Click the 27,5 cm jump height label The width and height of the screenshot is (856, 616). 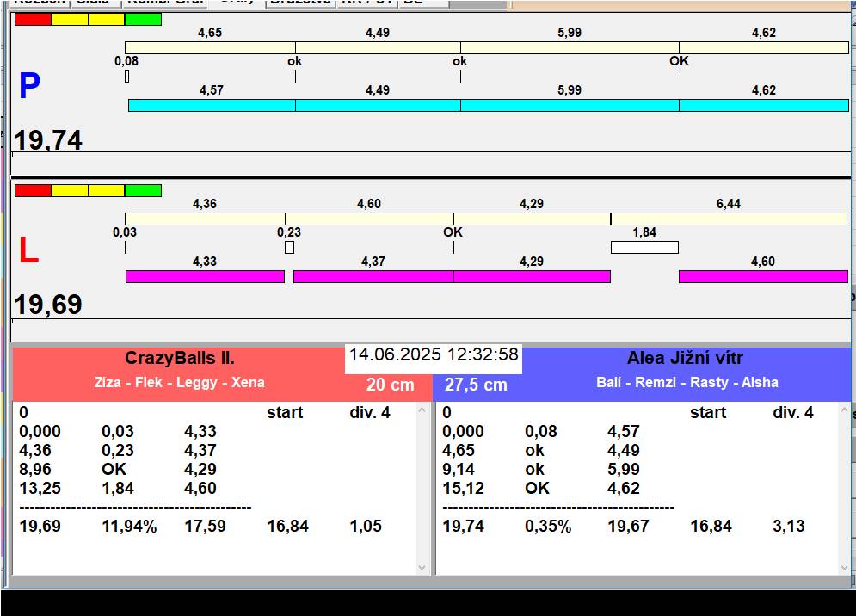pos(476,385)
